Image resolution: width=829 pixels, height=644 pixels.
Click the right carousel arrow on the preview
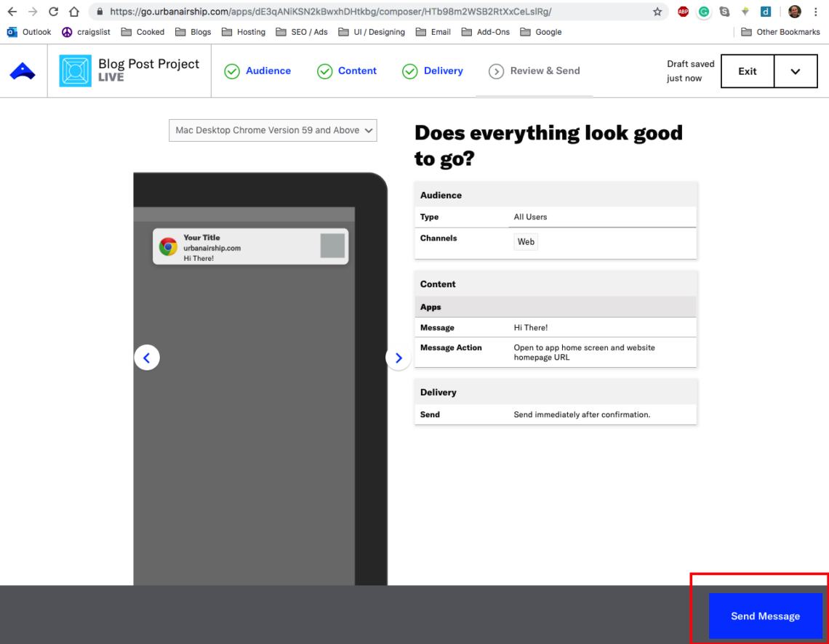pos(398,358)
